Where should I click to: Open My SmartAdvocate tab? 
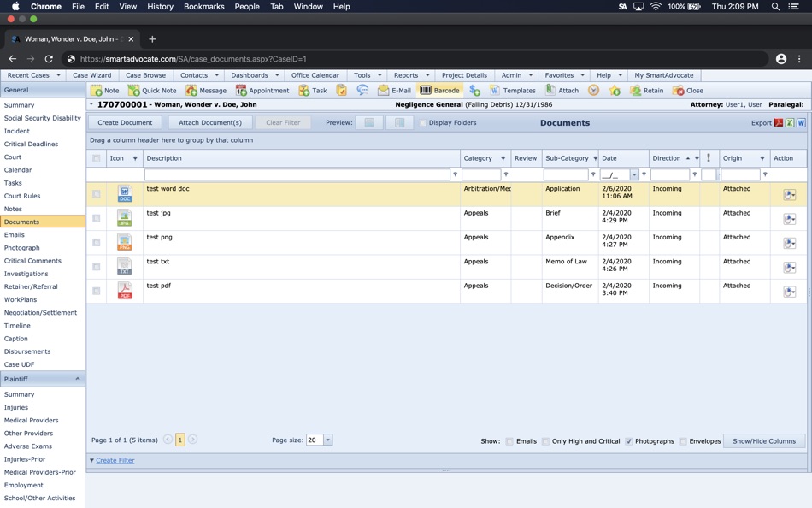click(x=664, y=75)
